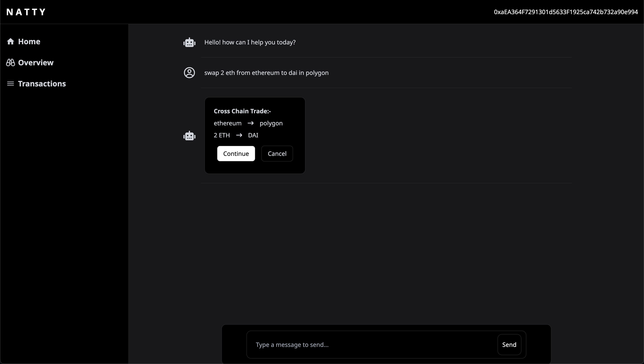Click the arrow between ethereum and polygon

(251, 123)
